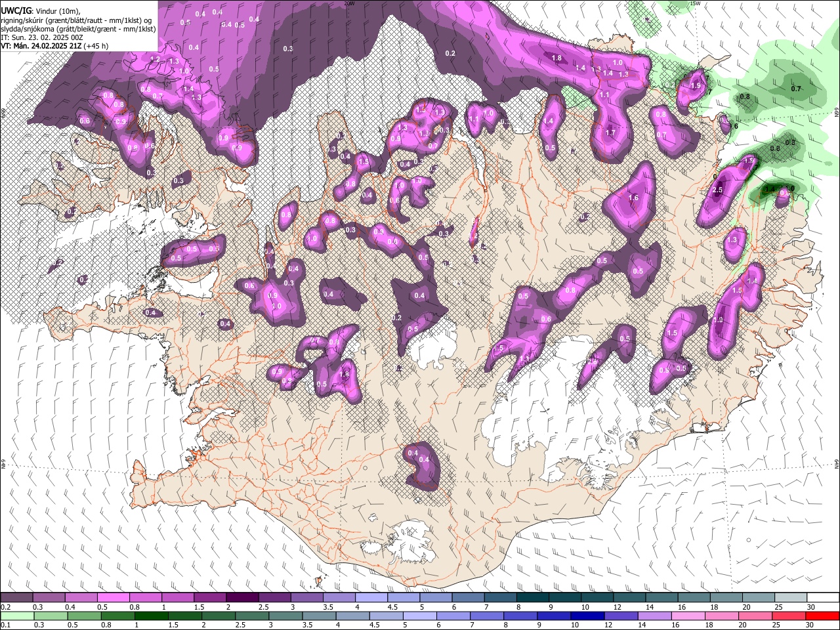Click the lower legend swatch between 10 and 12
Viewport: 840px width, 630px height.
pos(587,616)
